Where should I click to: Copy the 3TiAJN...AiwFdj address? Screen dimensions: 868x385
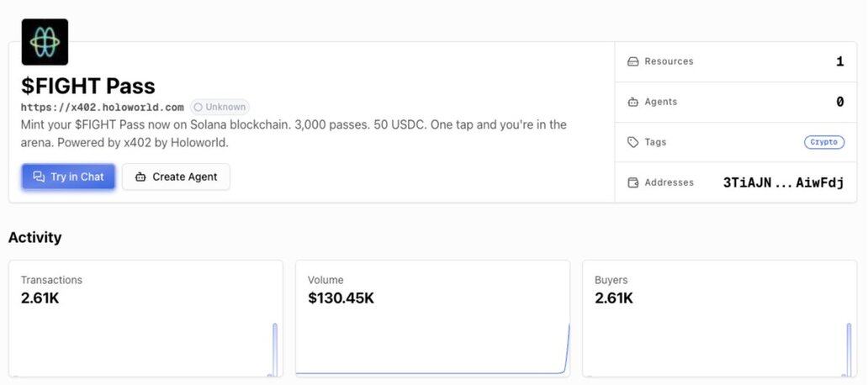pyautogui.click(x=783, y=182)
